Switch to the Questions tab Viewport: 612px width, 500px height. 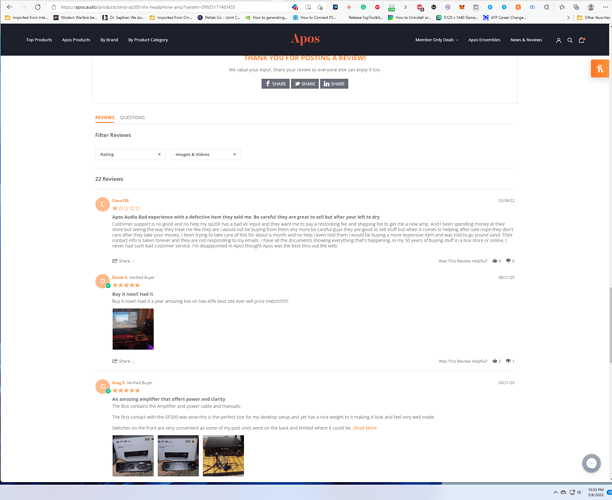pyautogui.click(x=132, y=117)
